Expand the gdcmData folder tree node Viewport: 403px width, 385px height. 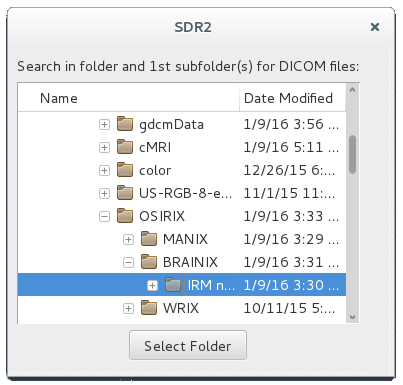click(104, 125)
